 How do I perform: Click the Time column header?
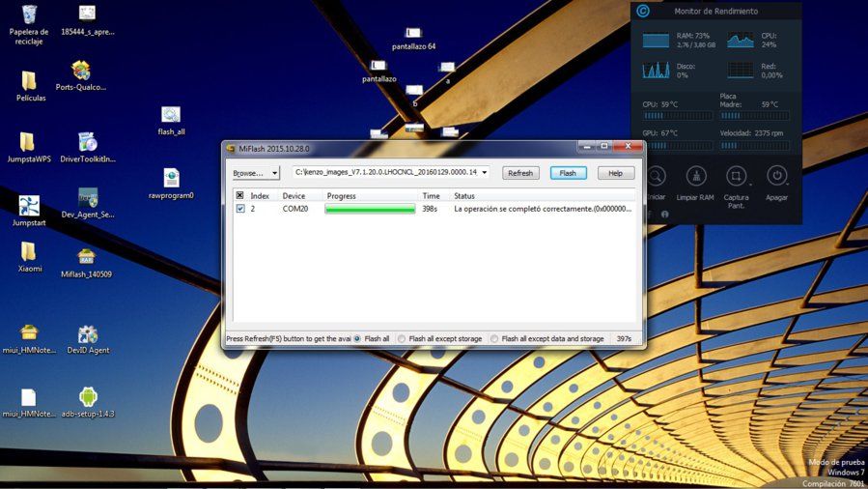[x=434, y=196]
